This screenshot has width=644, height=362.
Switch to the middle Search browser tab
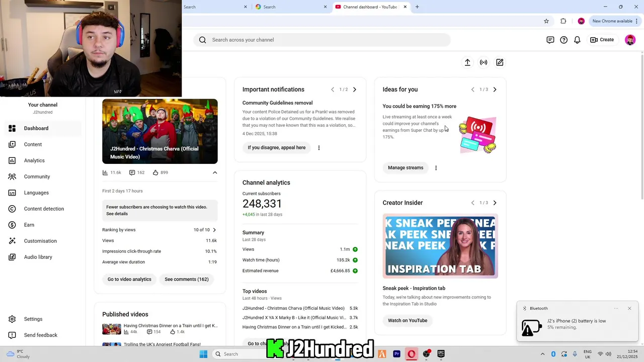coord(291,7)
